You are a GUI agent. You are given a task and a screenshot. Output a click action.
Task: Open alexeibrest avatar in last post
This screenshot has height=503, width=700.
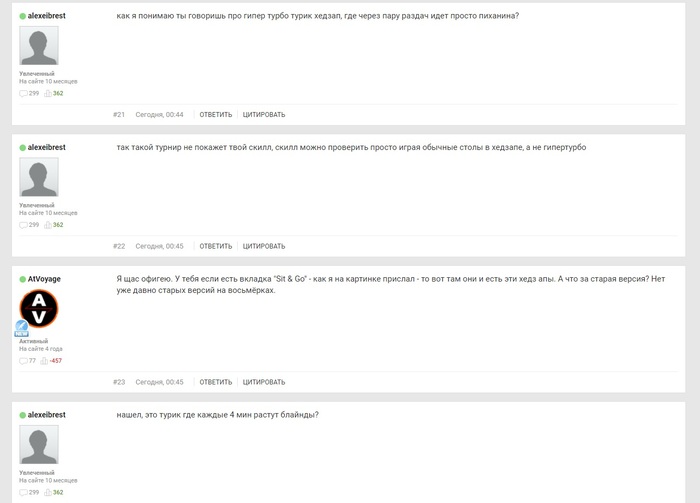pos(39,445)
